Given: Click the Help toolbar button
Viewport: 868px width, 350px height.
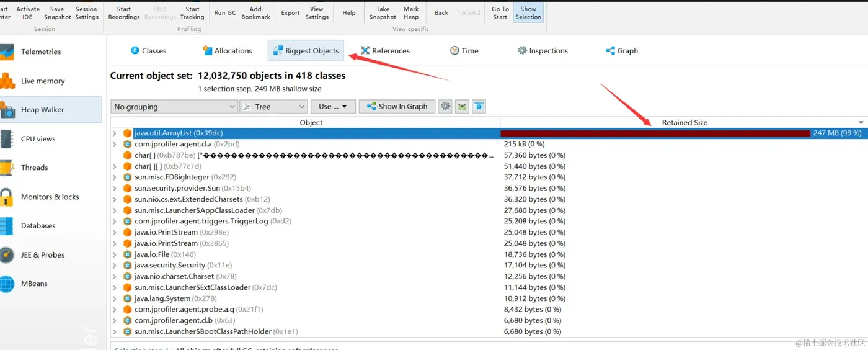Looking at the screenshot, I should coord(349,13).
